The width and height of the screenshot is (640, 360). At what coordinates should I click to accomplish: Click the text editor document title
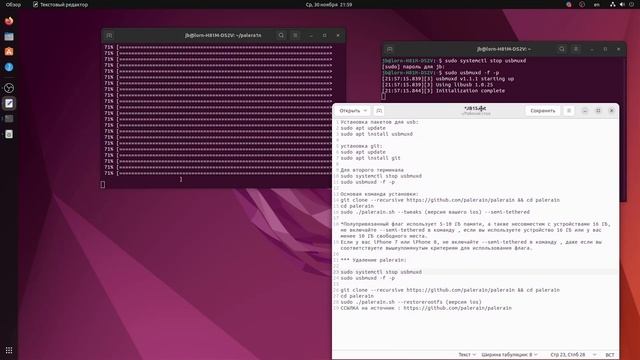[x=475, y=109]
